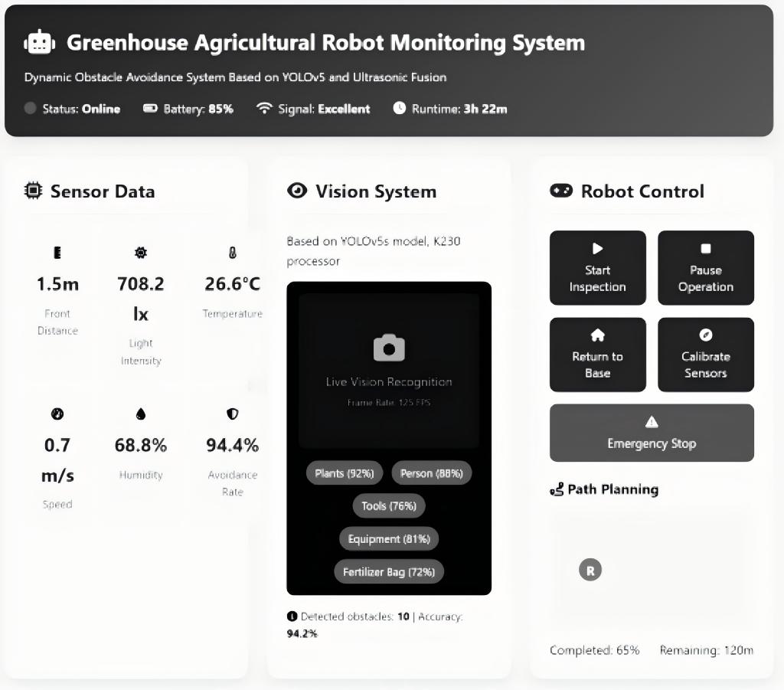Click the Wi-Fi signal icon
Screen dimensions: 784x690
pyautogui.click(x=264, y=109)
